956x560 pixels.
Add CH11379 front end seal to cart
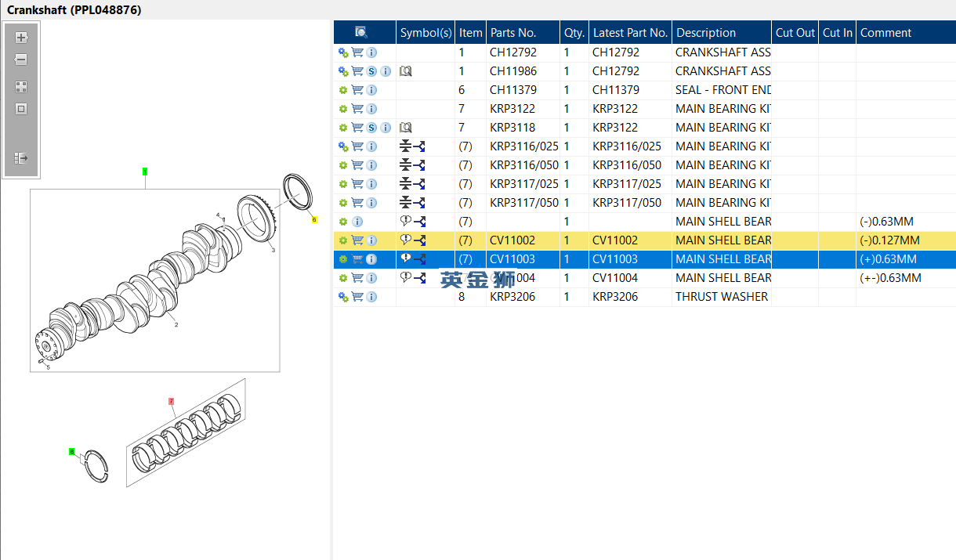coord(357,90)
